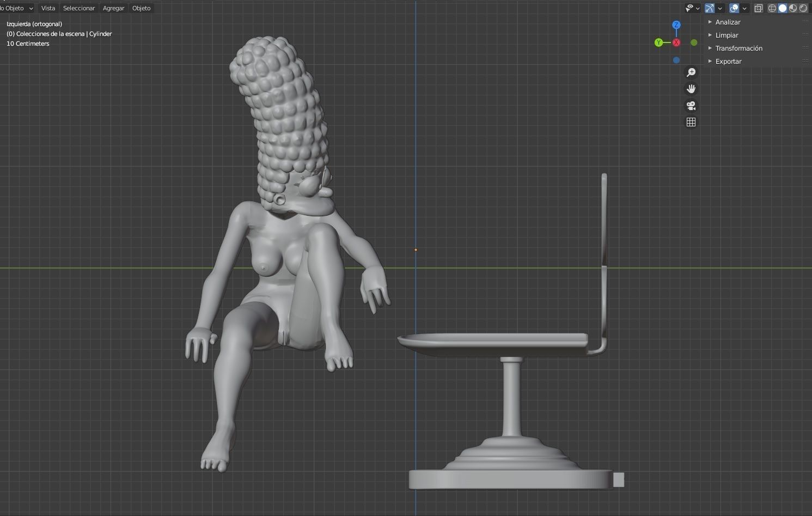The image size is (812, 516).
Task: Switch to rendered viewport shading
Action: point(803,8)
